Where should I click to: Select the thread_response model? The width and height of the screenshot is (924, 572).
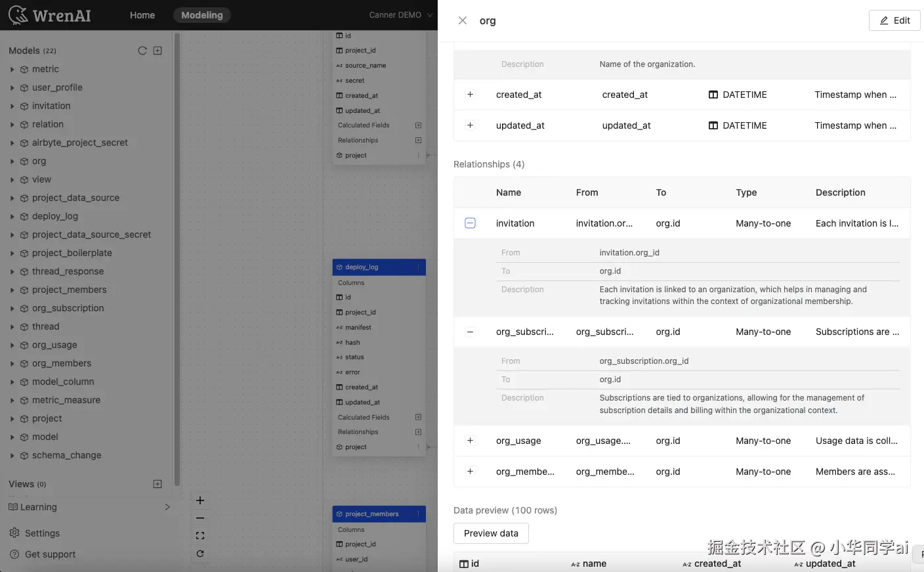pos(68,271)
